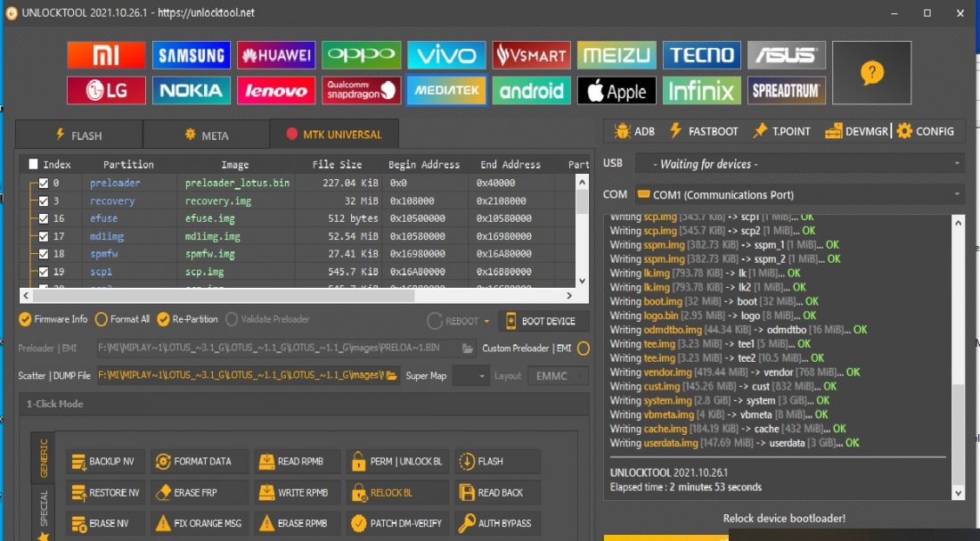Pick the Infinix brand logo

pos(701,91)
